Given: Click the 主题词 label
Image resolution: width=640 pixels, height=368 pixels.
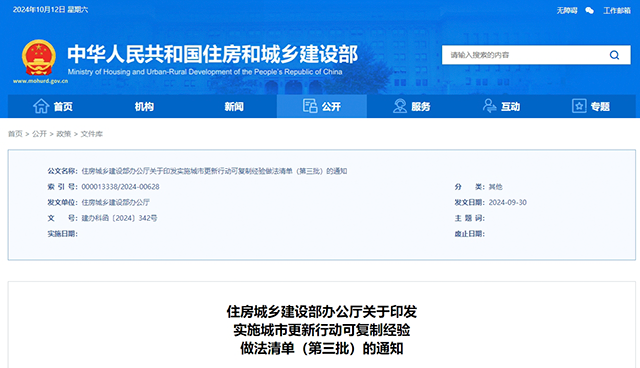Looking at the screenshot, I should pos(469,218).
